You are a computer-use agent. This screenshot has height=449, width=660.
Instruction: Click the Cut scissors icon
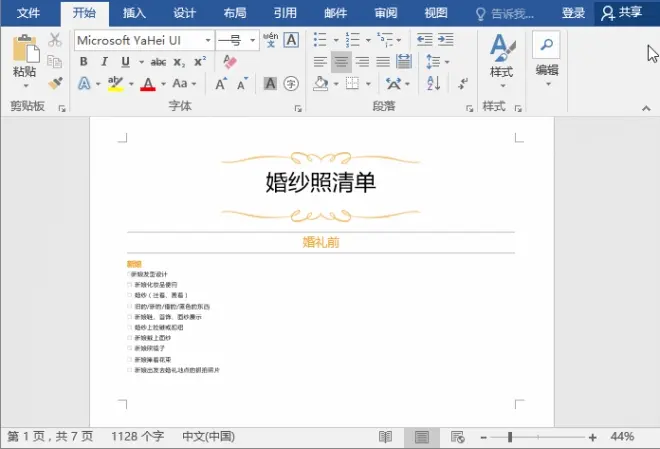pos(55,40)
